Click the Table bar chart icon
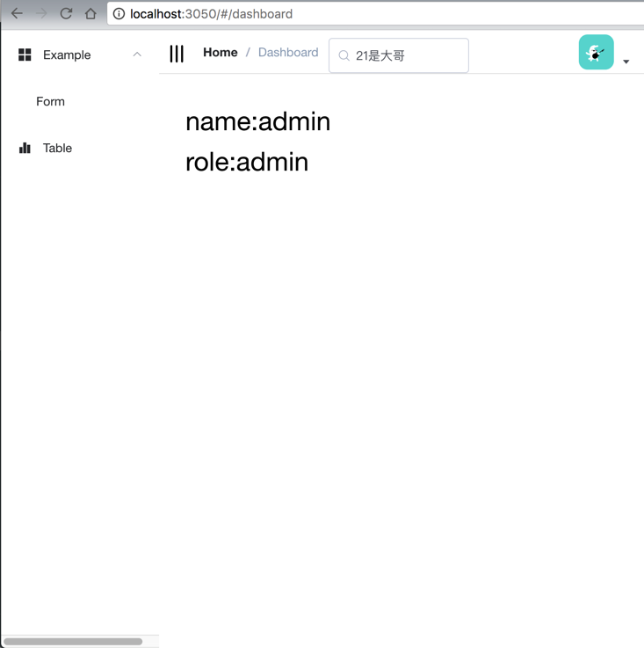The height and width of the screenshot is (648, 644). (x=25, y=148)
